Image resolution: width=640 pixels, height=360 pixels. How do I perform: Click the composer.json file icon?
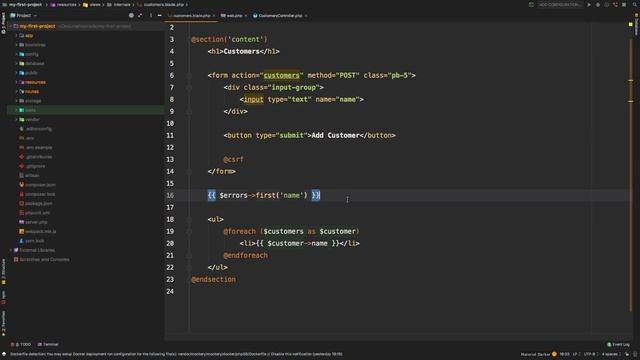[22, 185]
